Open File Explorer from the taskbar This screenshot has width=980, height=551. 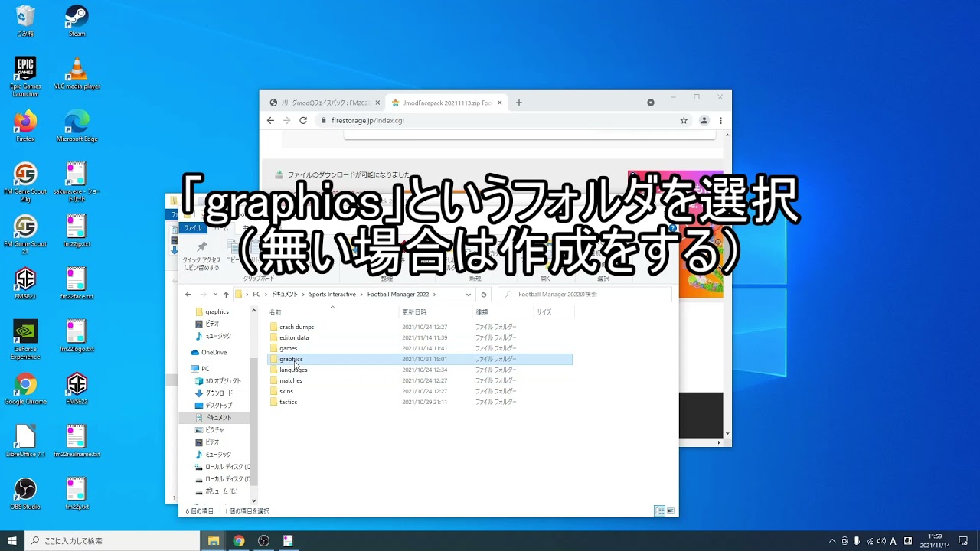(x=214, y=540)
